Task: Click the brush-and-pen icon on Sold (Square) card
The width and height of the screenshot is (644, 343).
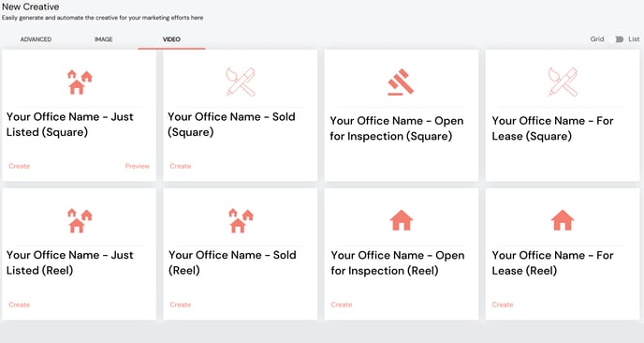Action: [x=241, y=82]
